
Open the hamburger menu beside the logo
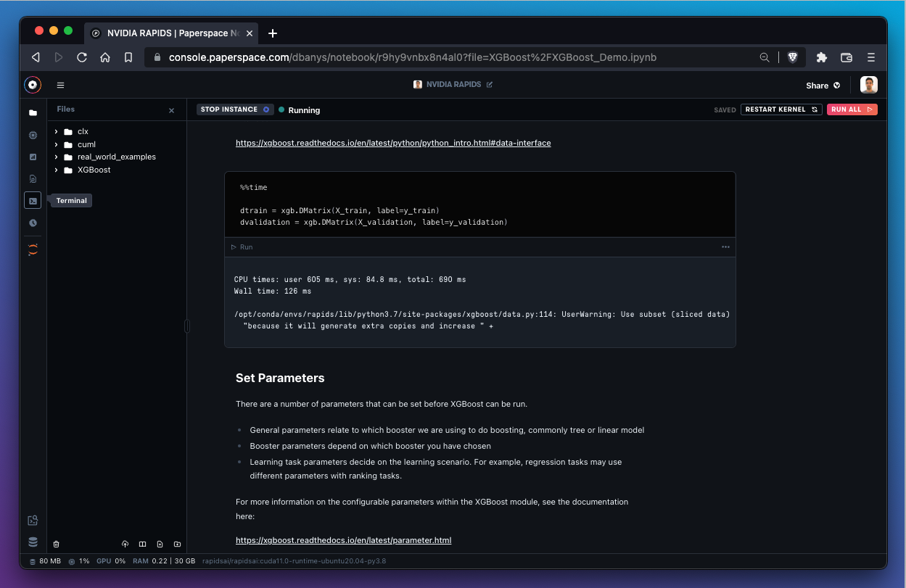(60, 85)
